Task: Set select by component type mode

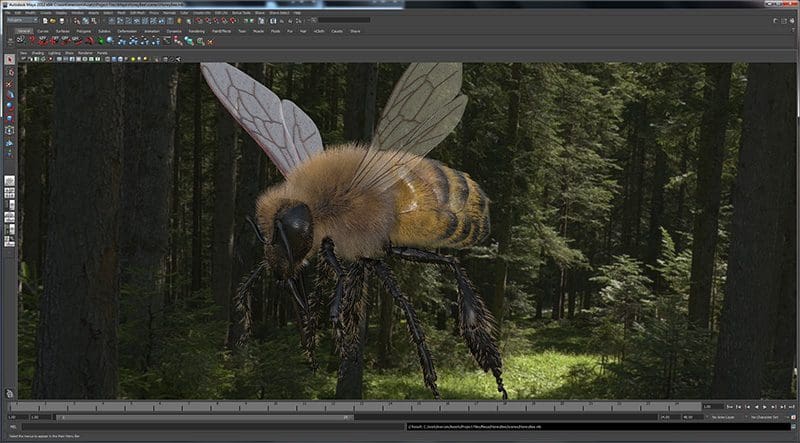Action: point(94,21)
